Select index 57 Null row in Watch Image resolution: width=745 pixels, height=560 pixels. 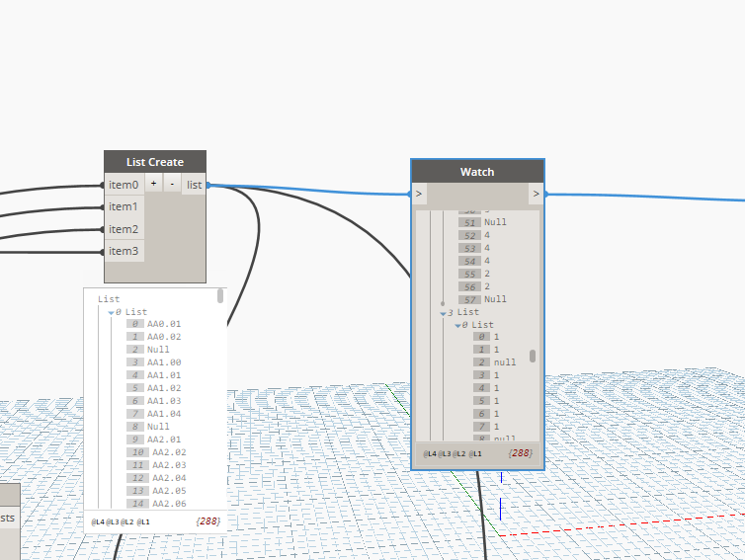482,299
